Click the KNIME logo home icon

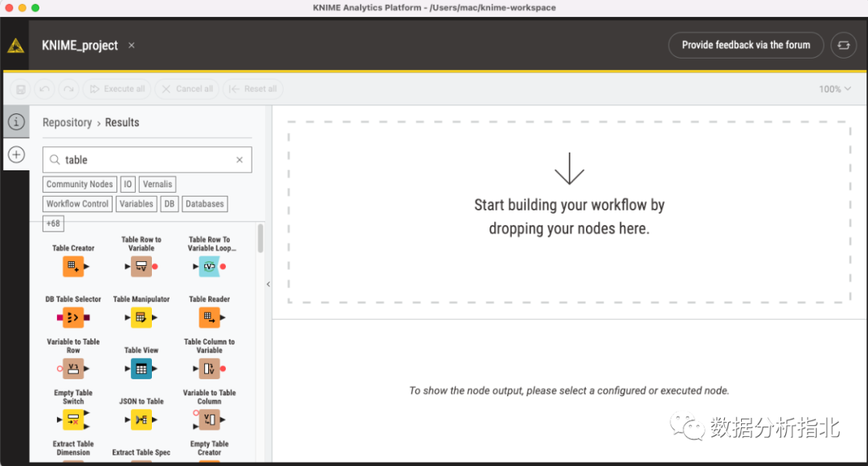click(x=15, y=45)
